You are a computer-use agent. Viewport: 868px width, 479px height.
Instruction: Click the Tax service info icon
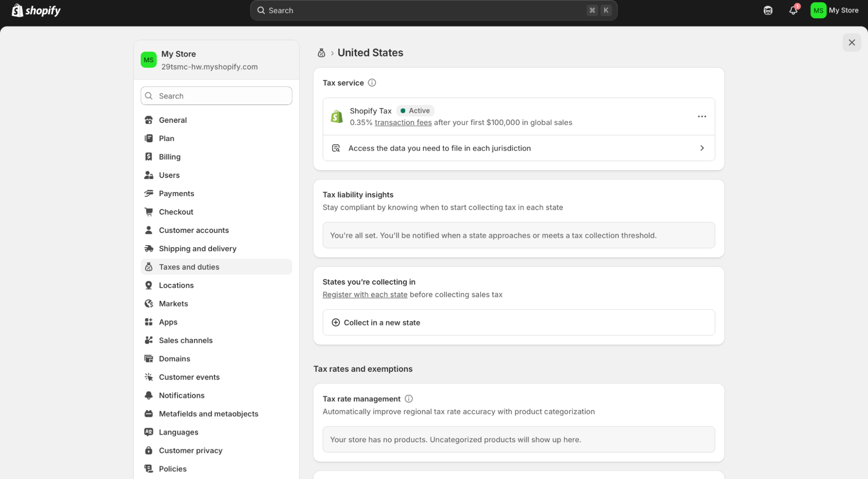[x=372, y=83]
